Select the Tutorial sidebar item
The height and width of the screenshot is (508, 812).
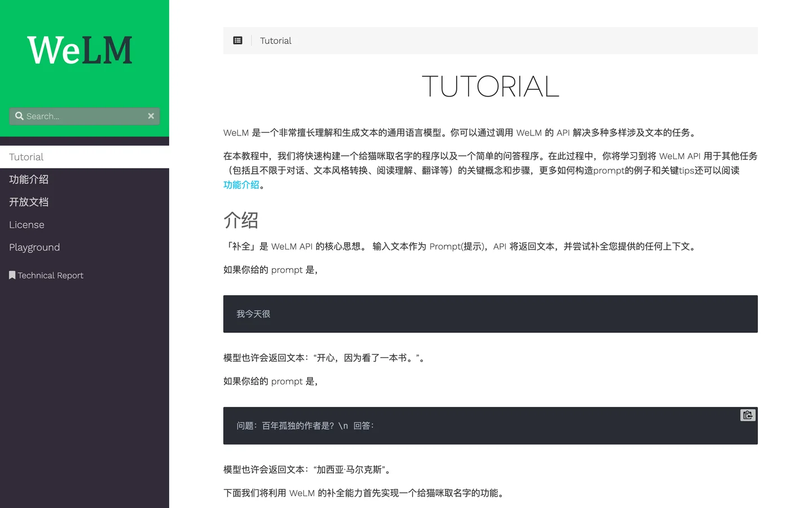(x=85, y=157)
